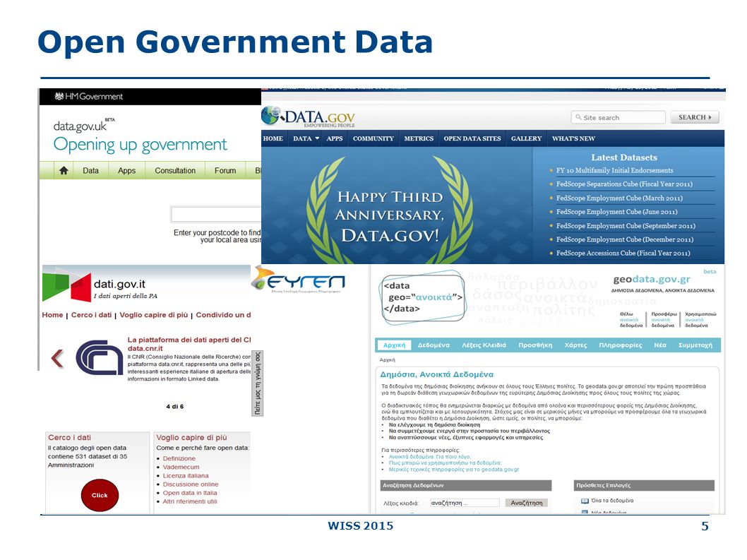Open FedScope Separations Cube (Fiscal Year 2011)

click(x=624, y=184)
